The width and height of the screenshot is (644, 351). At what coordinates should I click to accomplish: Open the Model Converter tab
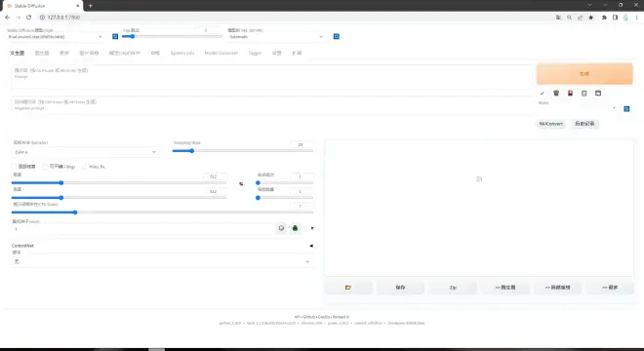221,53
